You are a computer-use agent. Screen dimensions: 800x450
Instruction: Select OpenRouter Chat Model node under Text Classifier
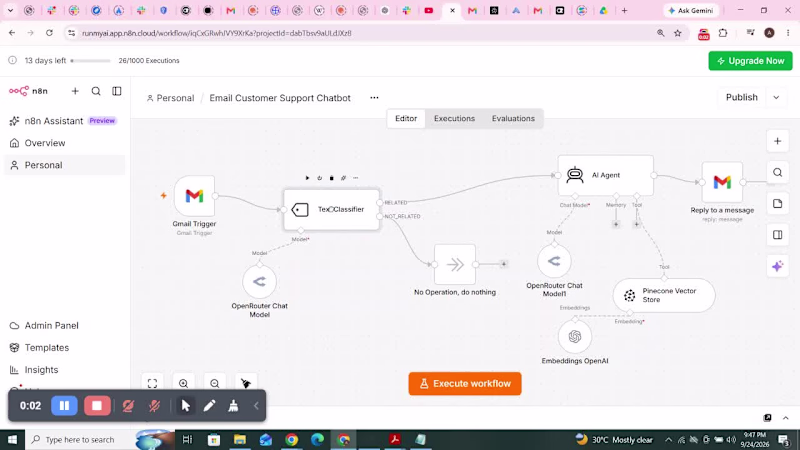pyautogui.click(x=259, y=281)
